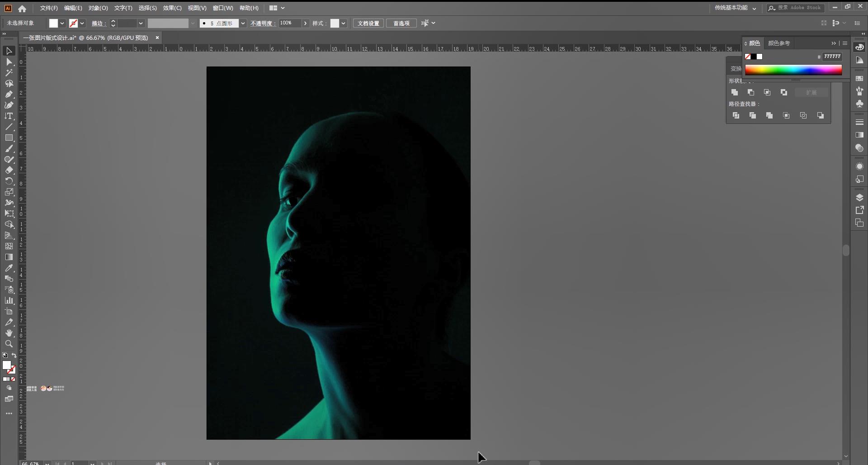Viewport: 868px width, 465px height.
Task: Set paint mode to Color
Action: (5, 380)
